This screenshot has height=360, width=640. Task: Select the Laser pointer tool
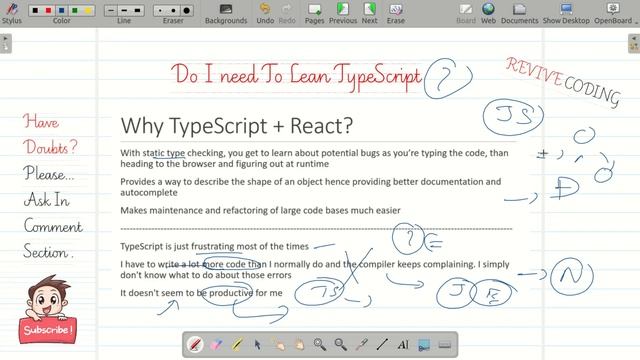click(x=362, y=344)
